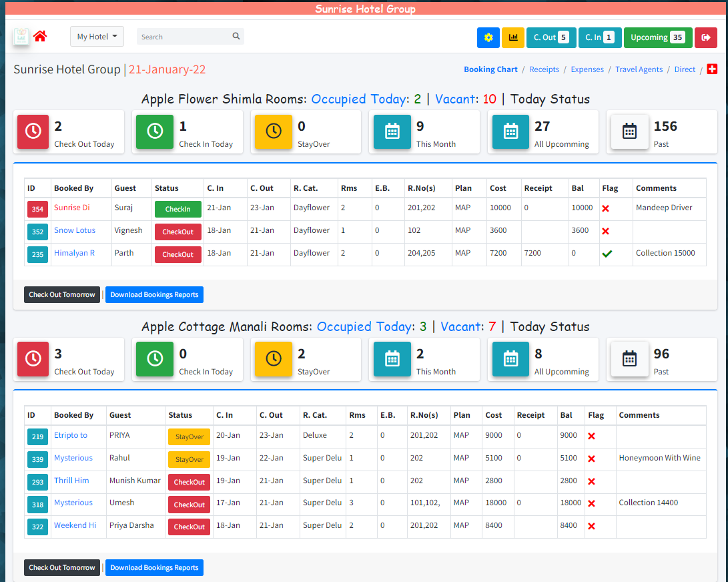This screenshot has width=728, height=582.
Task: Toggle red X flag for booking 352
Action: [x=605, y=232]
